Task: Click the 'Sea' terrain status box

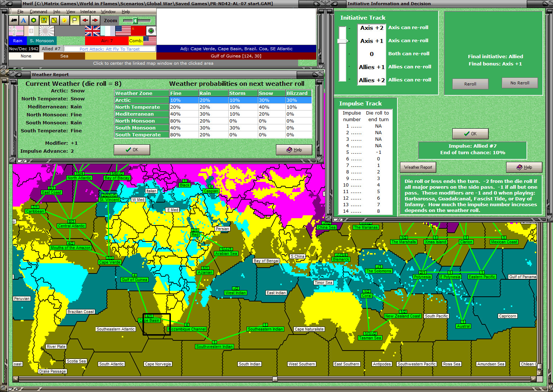Action: pos(64,56)
